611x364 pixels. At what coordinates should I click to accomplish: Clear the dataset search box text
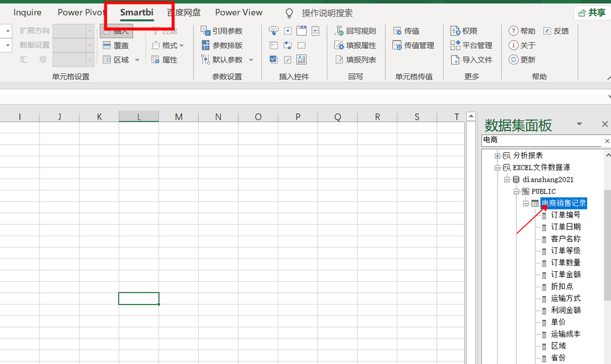[x=607, y=141]
